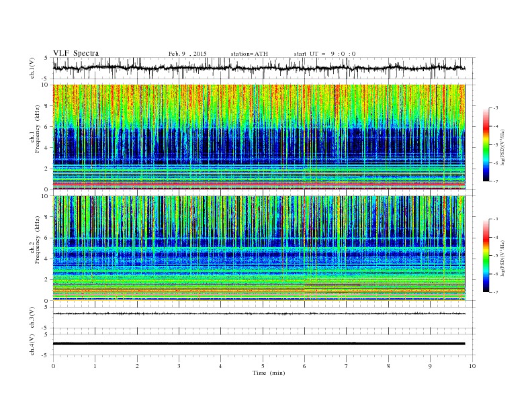Click the "-7" label on ch.2 color bar
The image size is (532, 411).
pos(496,292)
